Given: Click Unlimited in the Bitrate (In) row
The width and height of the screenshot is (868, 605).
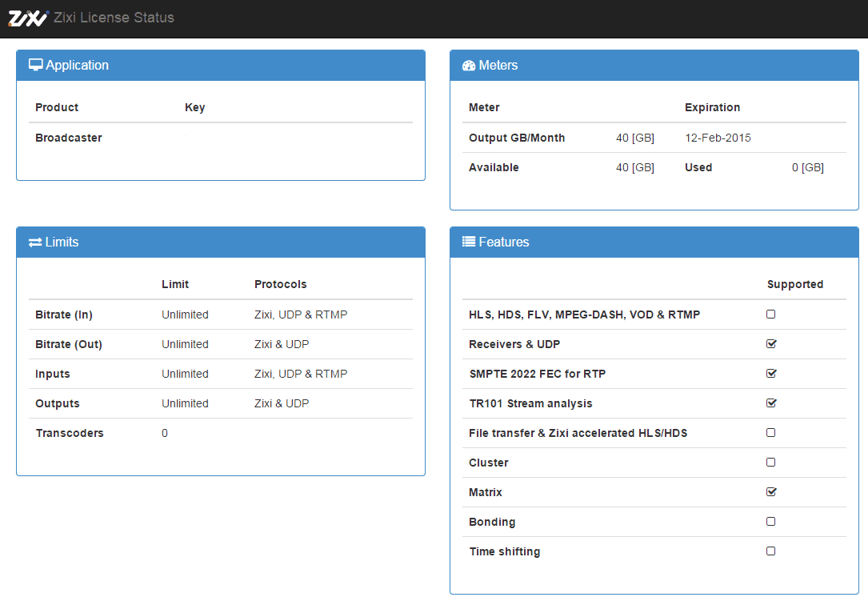Looking at the screenshot, I should pos(185,315).
